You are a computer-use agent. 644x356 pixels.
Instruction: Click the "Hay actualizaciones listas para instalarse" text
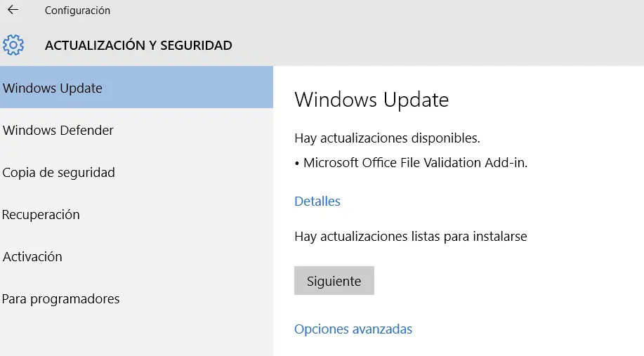[x=411, y=237]
